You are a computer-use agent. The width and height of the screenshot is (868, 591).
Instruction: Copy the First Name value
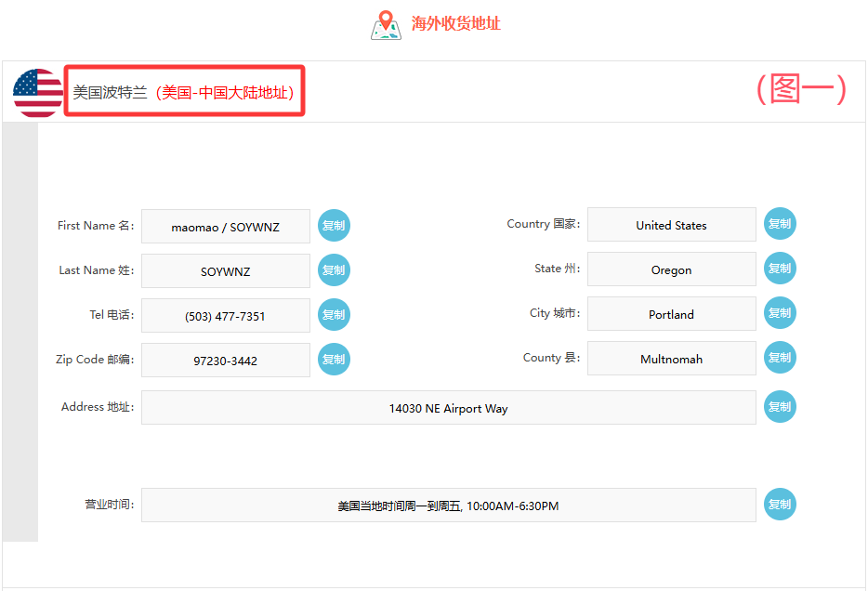click(x=334, y=225)
